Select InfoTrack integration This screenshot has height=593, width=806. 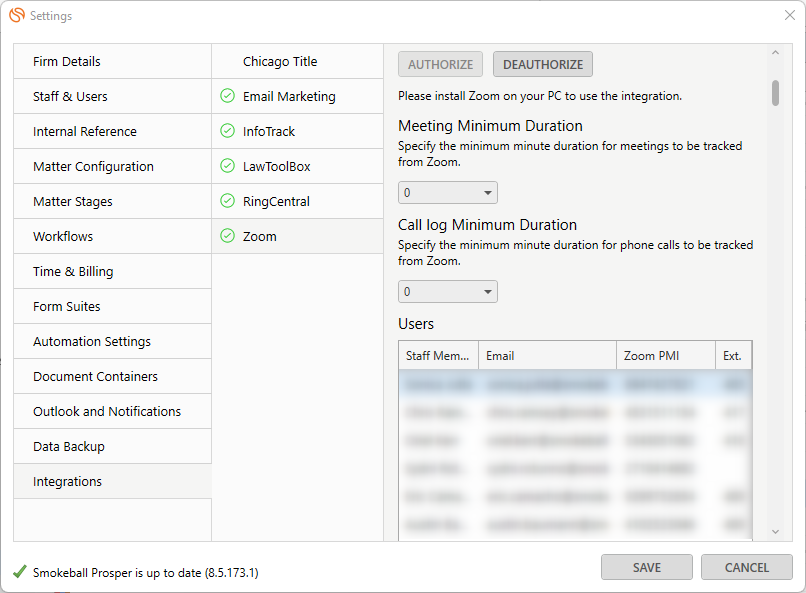(x=298, y=131)
